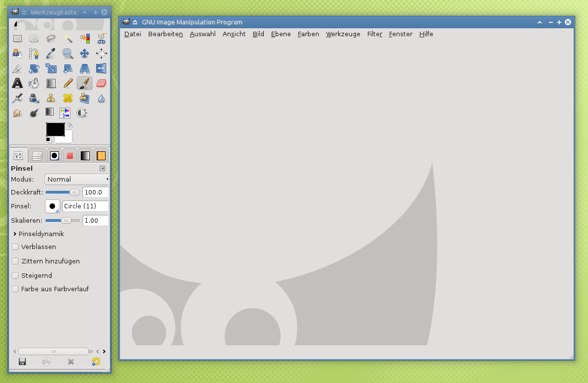588x383 pixels.
Task: Save tool options with floppy disk button
Action: pyautogui.click(x=22, y=362)
